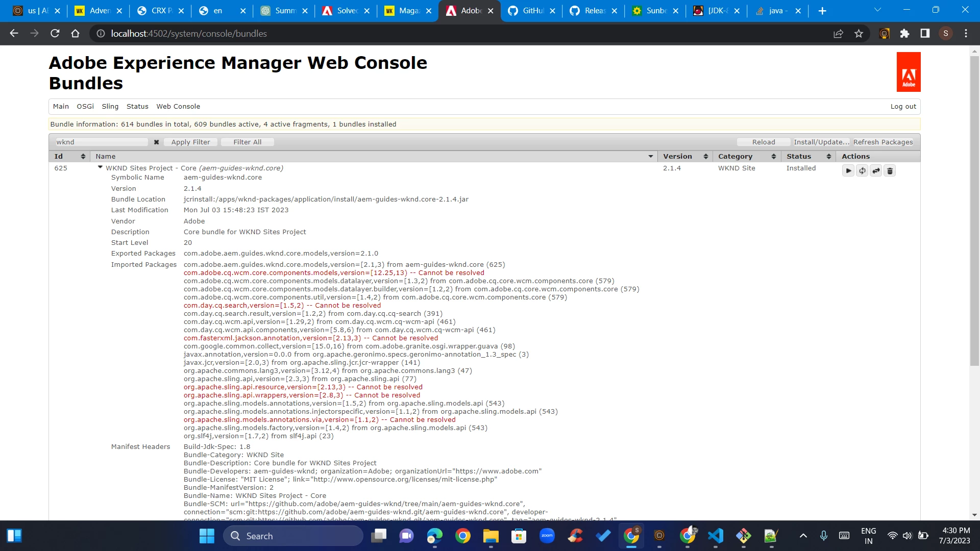Open the Sling menu
Viewport: 980px width, 551px height.
pyautogui.click(x=110, y=107)
